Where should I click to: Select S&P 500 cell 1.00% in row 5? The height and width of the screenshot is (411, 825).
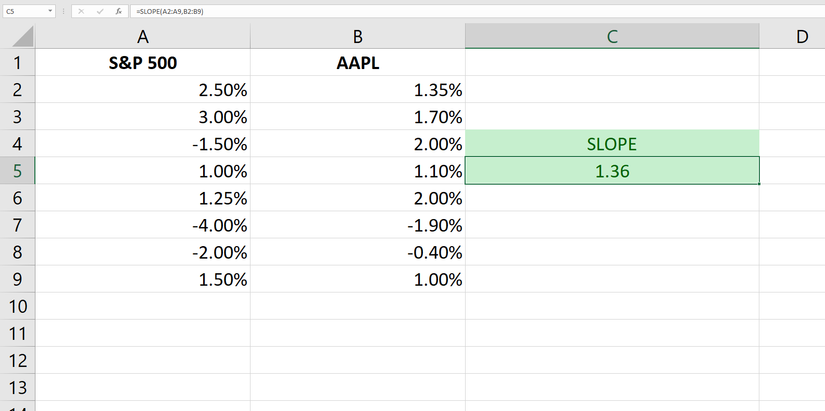coord(143,171)
